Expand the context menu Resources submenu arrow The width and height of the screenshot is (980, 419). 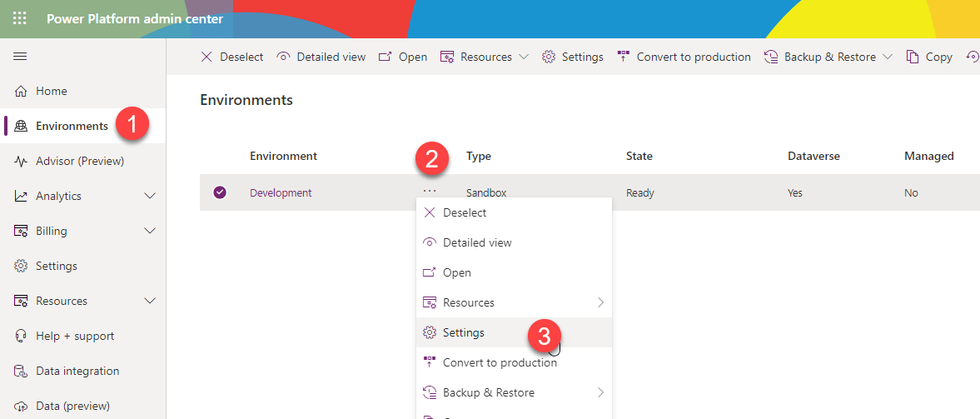[600, 302]
